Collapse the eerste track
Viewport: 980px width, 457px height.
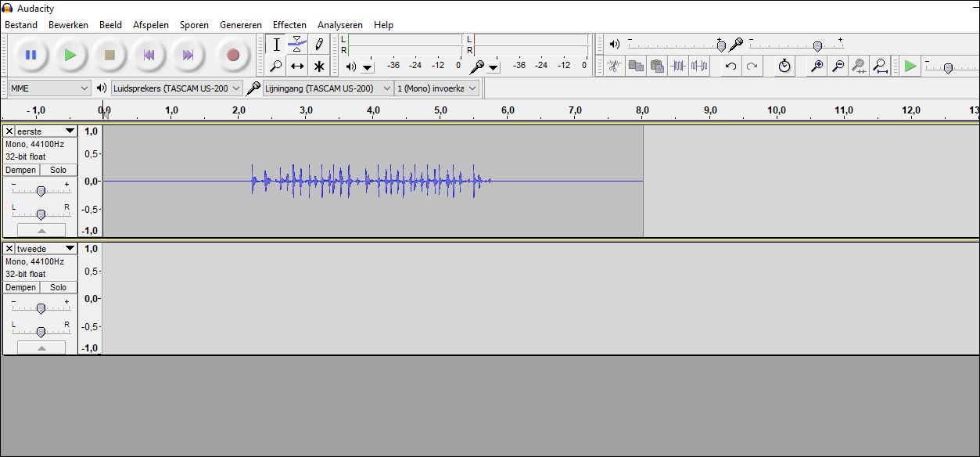click(41, 231)
